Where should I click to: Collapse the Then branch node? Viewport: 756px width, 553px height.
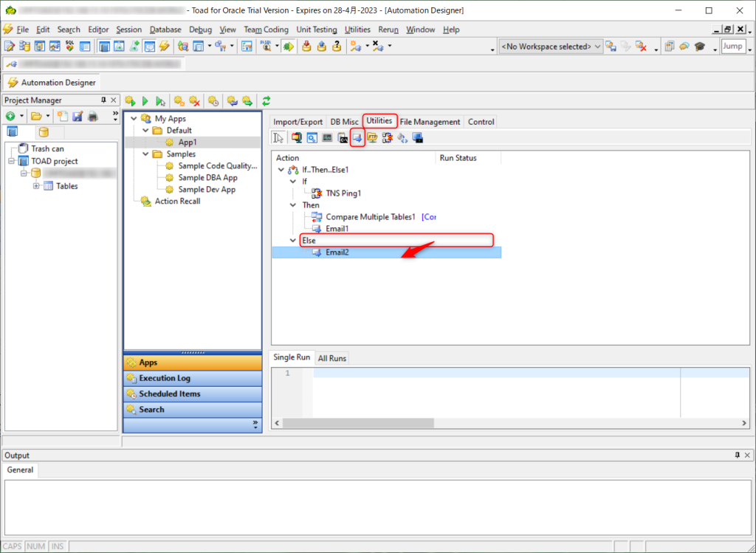click(x=292, y=205)
